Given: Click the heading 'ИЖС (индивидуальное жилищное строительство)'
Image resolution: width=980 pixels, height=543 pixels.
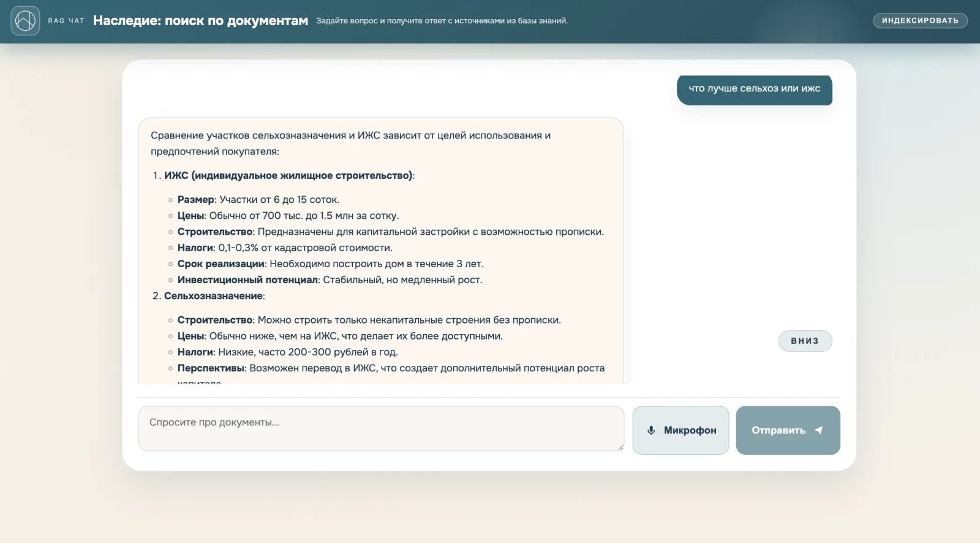Looking at the screenshot, I should 288,175.
